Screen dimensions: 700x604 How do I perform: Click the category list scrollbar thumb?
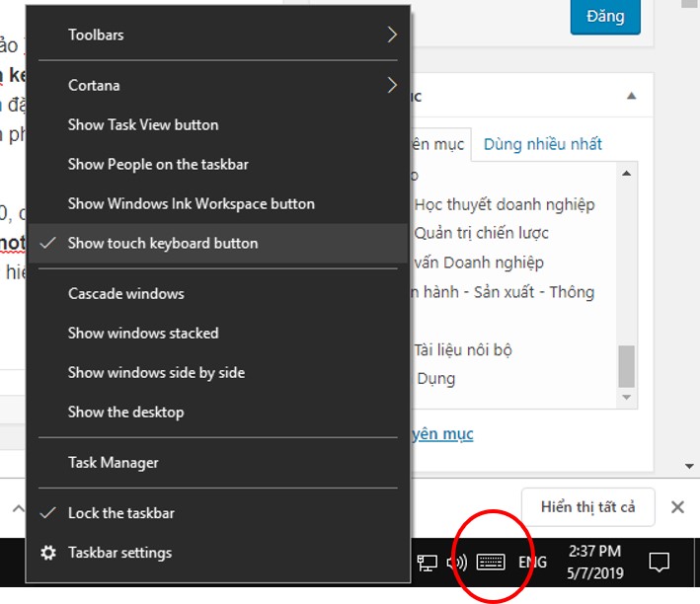point(626,366)
